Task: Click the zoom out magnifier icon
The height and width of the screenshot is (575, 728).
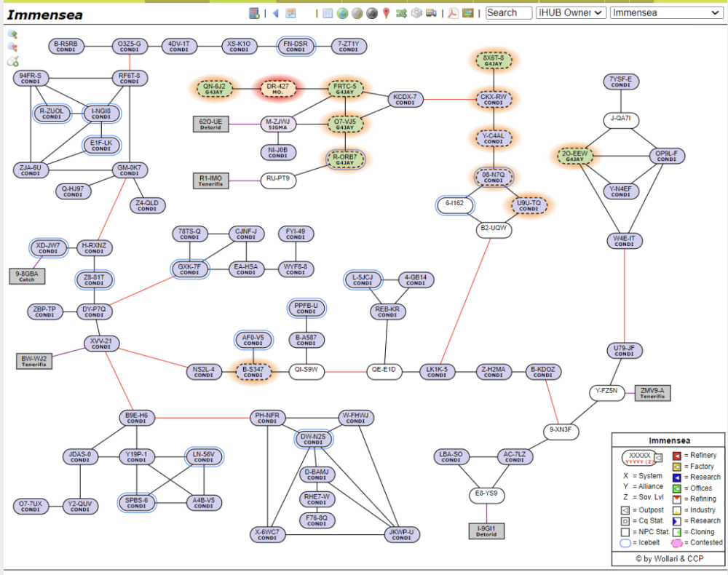Action: (x=13, y=47)
